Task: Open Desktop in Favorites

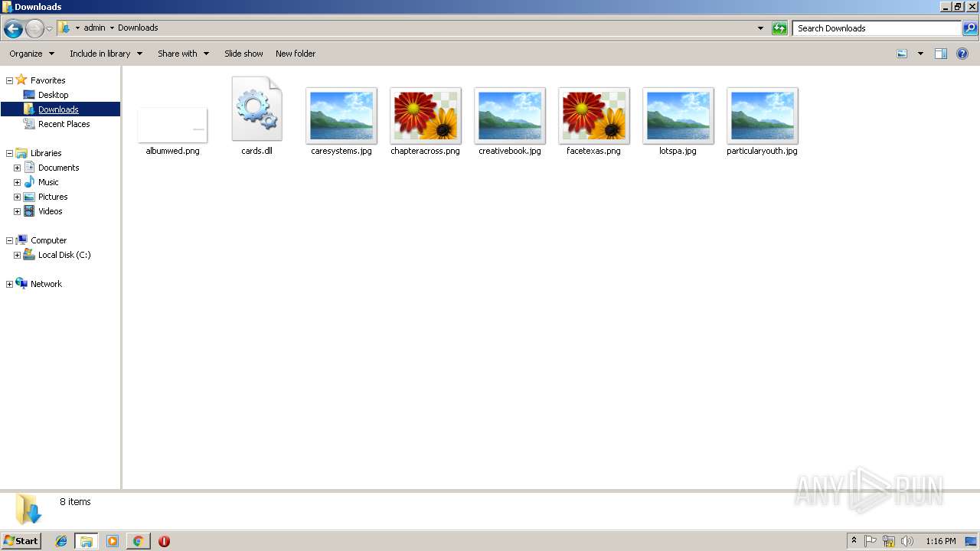Action: (46, 95)
